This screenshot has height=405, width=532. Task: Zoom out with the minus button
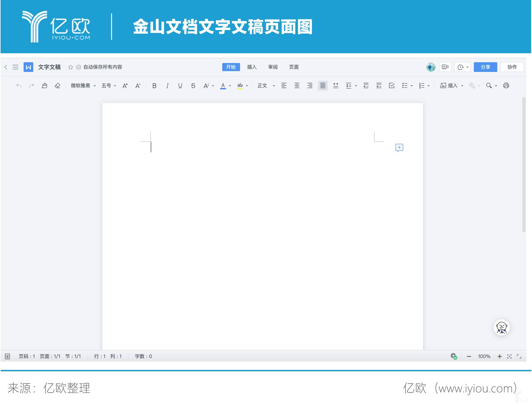point(469,357)
